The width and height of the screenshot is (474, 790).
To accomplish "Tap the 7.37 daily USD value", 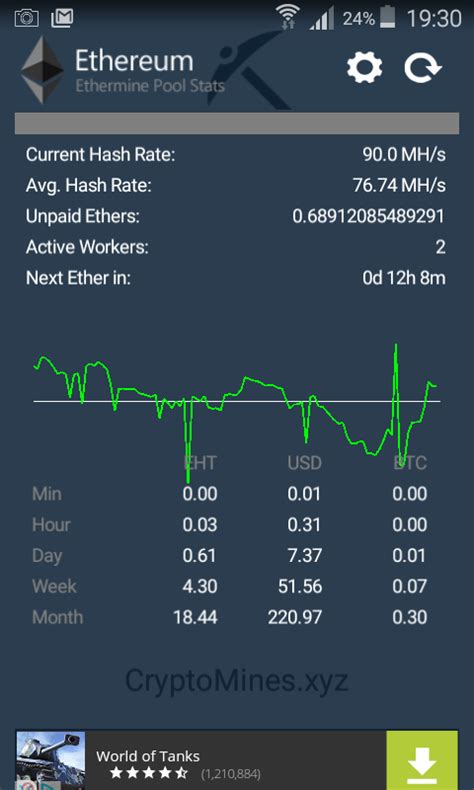I will tap(304, 556).
